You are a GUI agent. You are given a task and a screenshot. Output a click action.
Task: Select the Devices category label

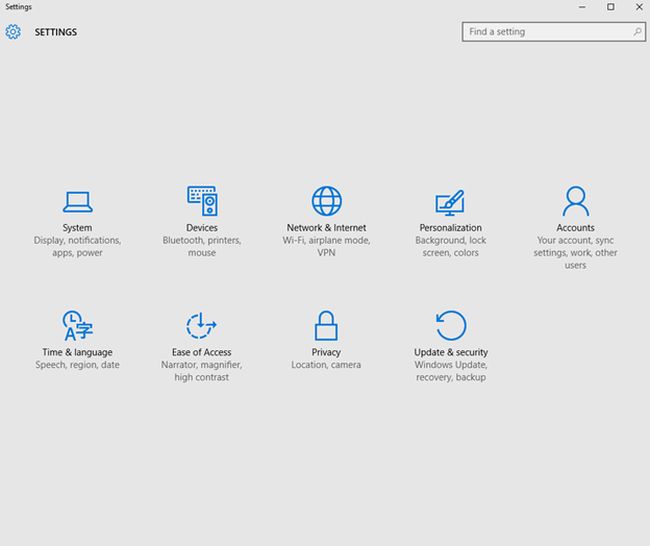[202, 228]
